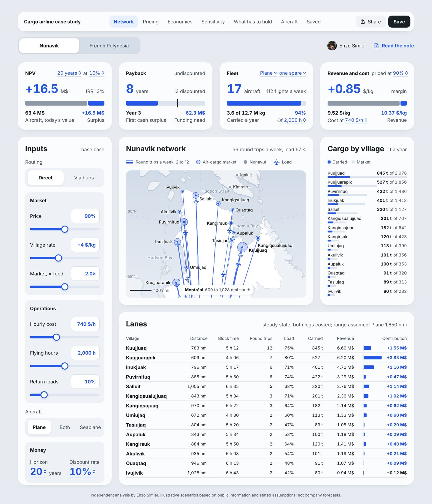Image resolution: width=432 pixels, height=504 pixels.
Task: Click the Quaqtaq marker on map
Action: (232, 210)
